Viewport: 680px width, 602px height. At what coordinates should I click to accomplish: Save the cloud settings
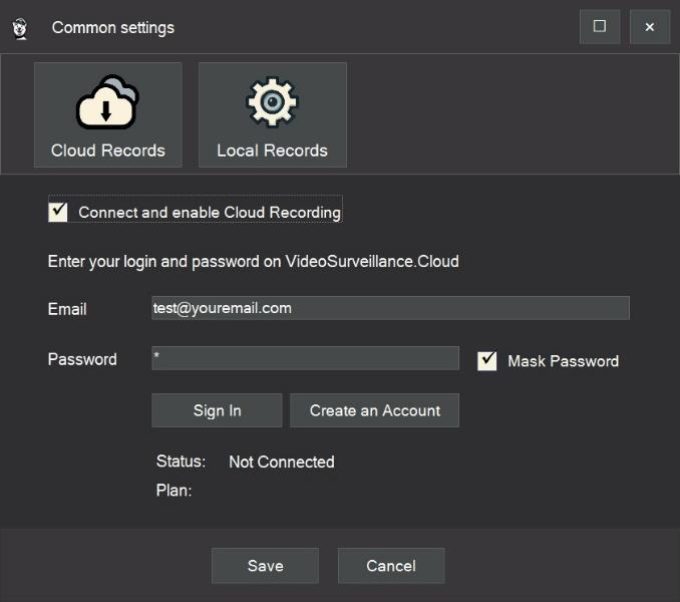coord(265,566)
